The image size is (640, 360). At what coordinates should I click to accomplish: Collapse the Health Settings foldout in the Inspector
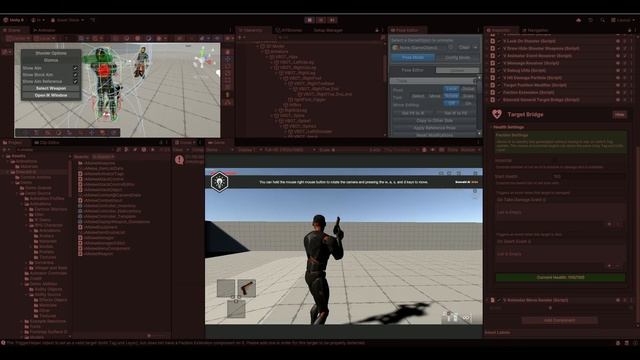click(491, 127)
